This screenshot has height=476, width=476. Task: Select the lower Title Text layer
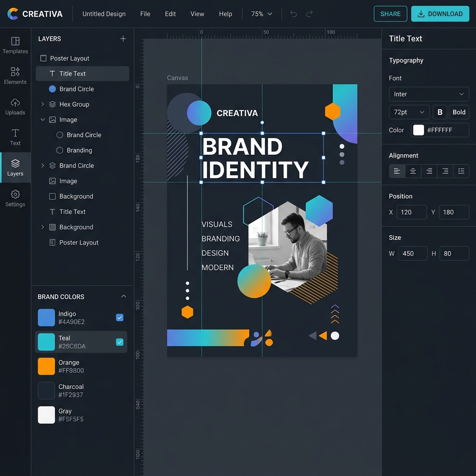82,212
